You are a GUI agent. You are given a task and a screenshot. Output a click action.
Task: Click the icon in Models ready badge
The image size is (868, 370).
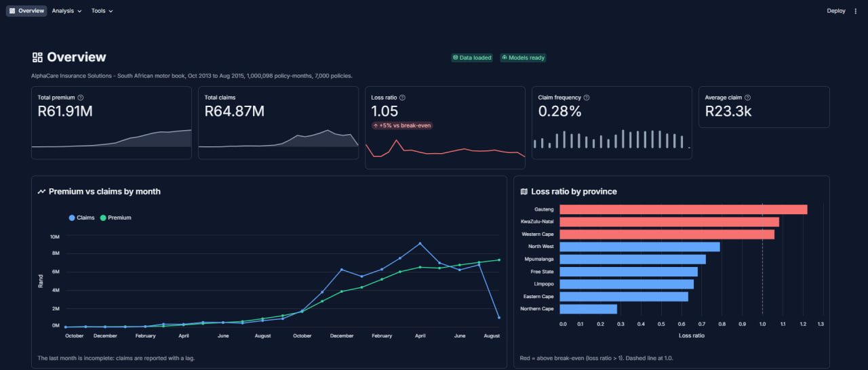click(505, 58)
